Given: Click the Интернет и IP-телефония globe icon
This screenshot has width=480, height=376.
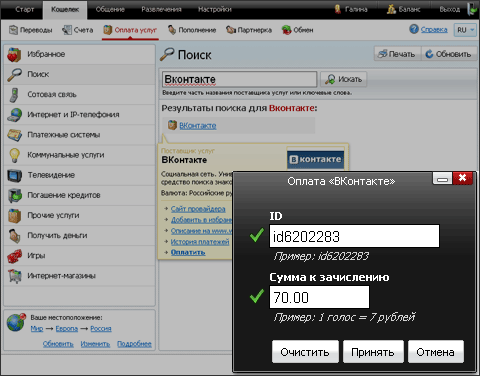Looking at the screenshot, I should (x=14, y=115).
